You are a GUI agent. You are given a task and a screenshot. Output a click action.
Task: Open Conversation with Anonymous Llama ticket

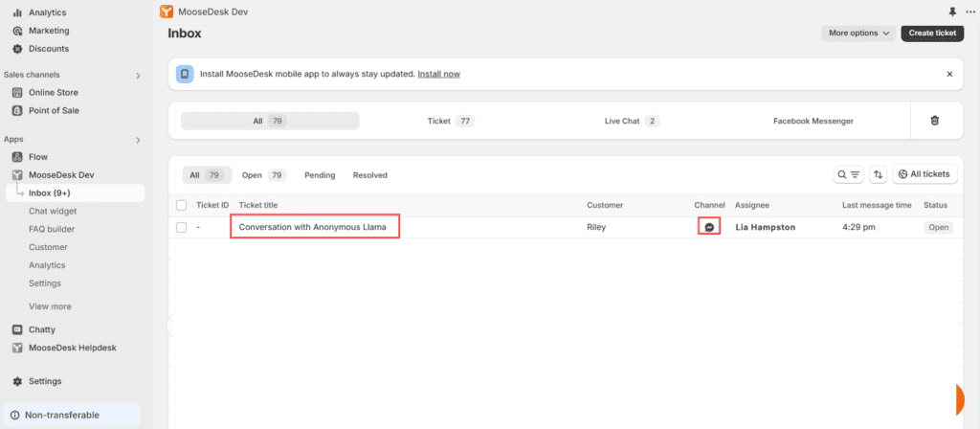point(313,228)
